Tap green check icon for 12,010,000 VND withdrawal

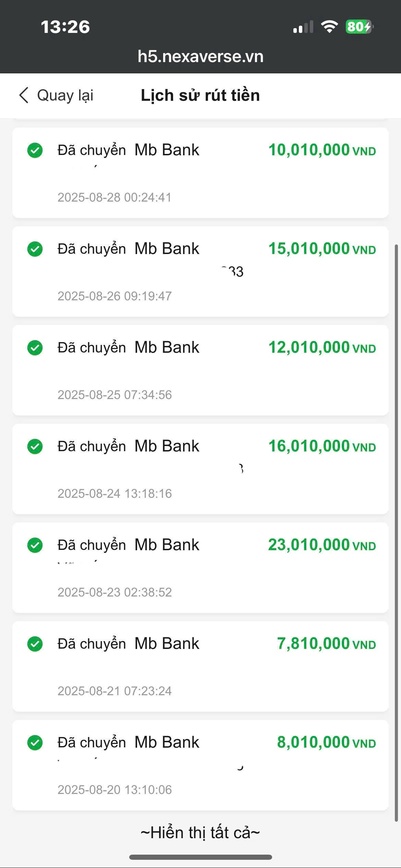(x=35, y=348)
